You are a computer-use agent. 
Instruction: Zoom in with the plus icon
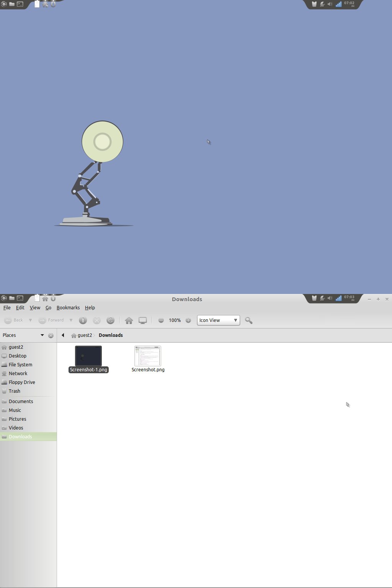(x=188, y=320)
